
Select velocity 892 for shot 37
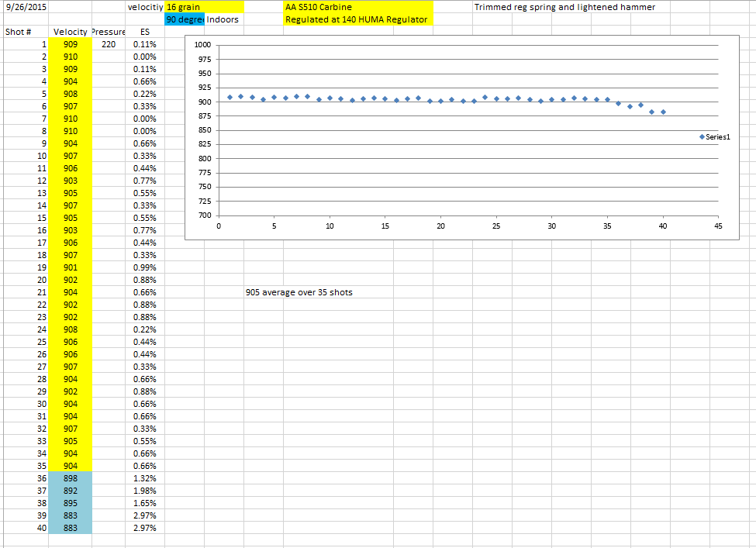[71, 491]
